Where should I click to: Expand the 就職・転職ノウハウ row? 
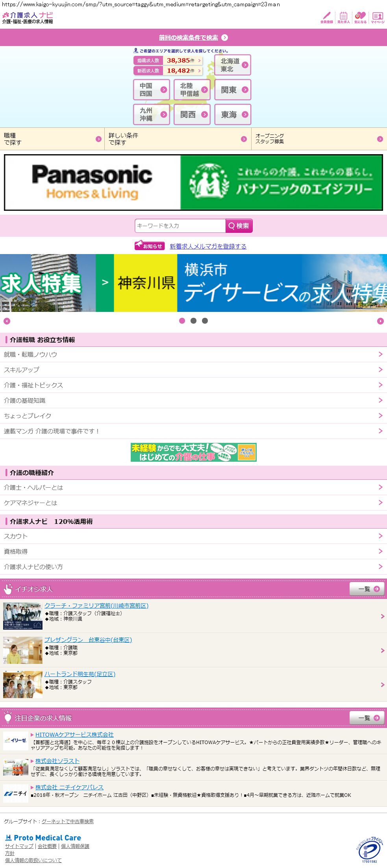[x=193, y=354]
